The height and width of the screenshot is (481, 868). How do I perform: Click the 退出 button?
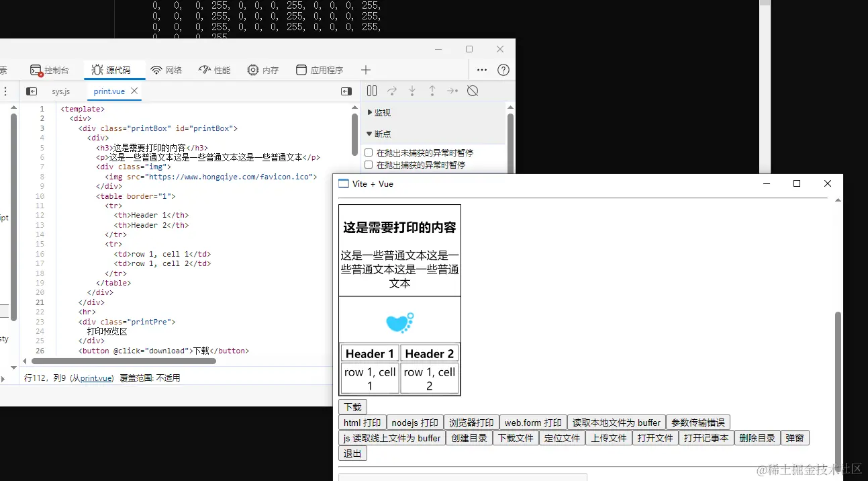point(352,453)
